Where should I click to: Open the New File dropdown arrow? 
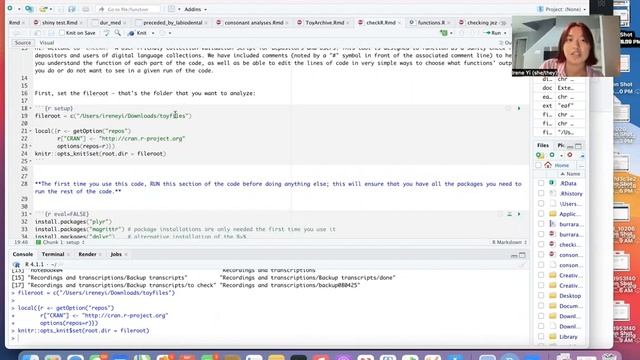click(19, 9)
